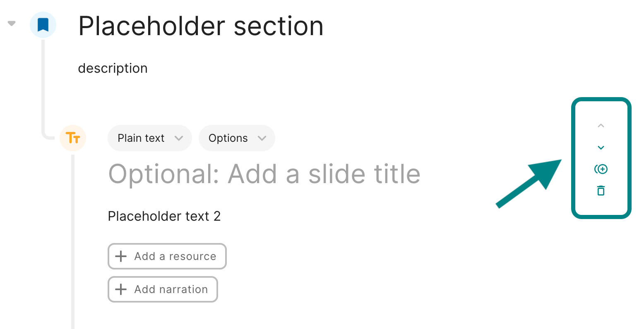Select the orange text slide type icon

pos(73,138)
